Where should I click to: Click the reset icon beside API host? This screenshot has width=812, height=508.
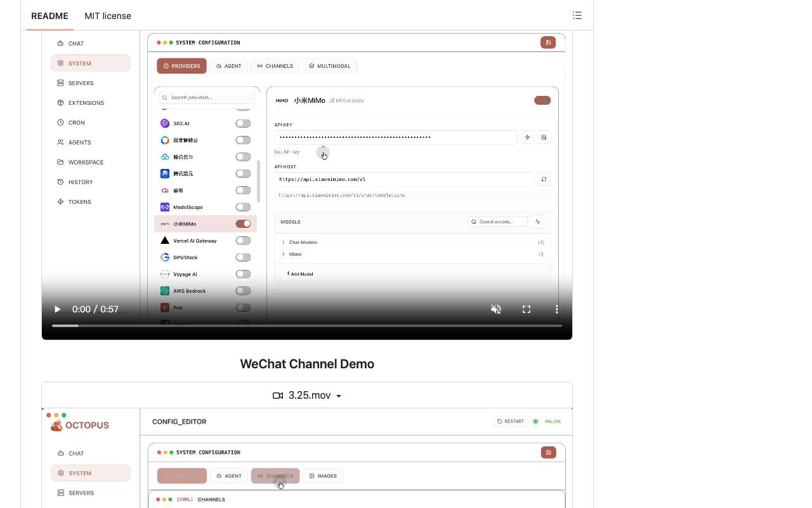[544, 179]
